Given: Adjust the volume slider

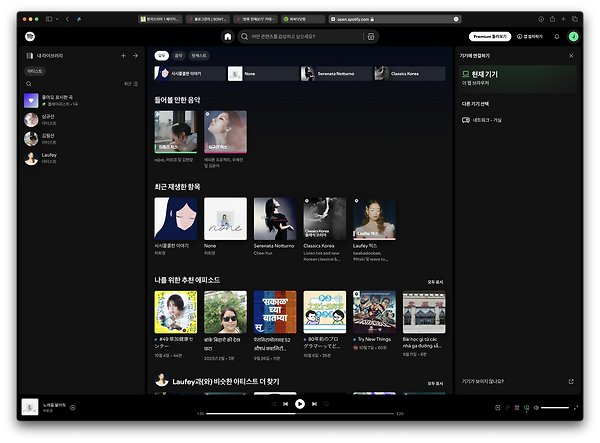Looking at the screenshot, I should (555, 408).
